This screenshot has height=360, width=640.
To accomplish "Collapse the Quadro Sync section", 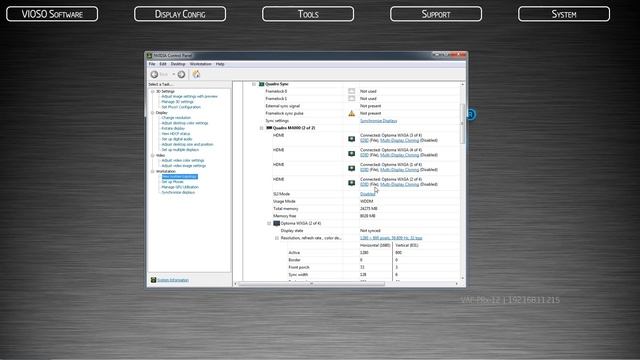I will pyautogui.click(x=254, y=84).
